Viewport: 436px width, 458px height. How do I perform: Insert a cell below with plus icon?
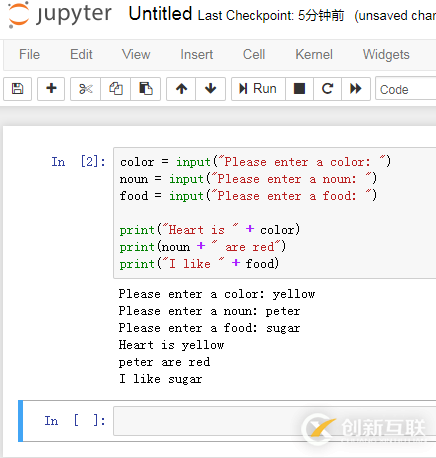click(x=51, y=89)
